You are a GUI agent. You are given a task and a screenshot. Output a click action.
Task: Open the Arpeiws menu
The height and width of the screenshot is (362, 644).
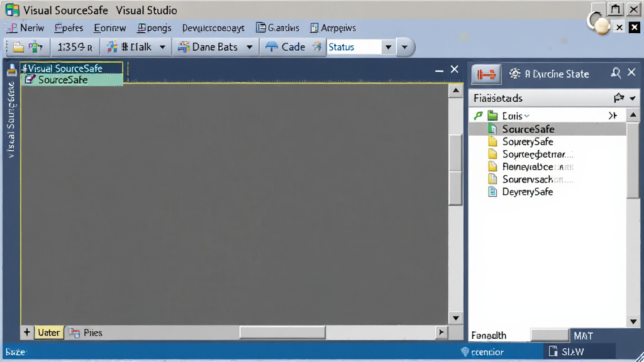(333, 28)
